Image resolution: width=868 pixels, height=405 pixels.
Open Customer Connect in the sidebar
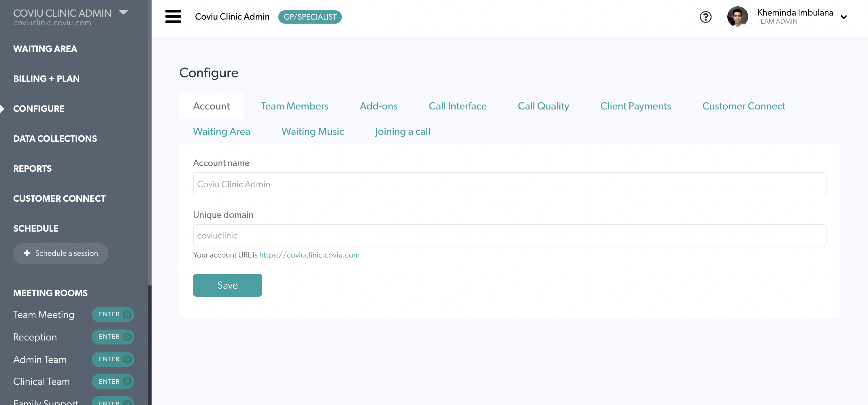tap(59, 199)
